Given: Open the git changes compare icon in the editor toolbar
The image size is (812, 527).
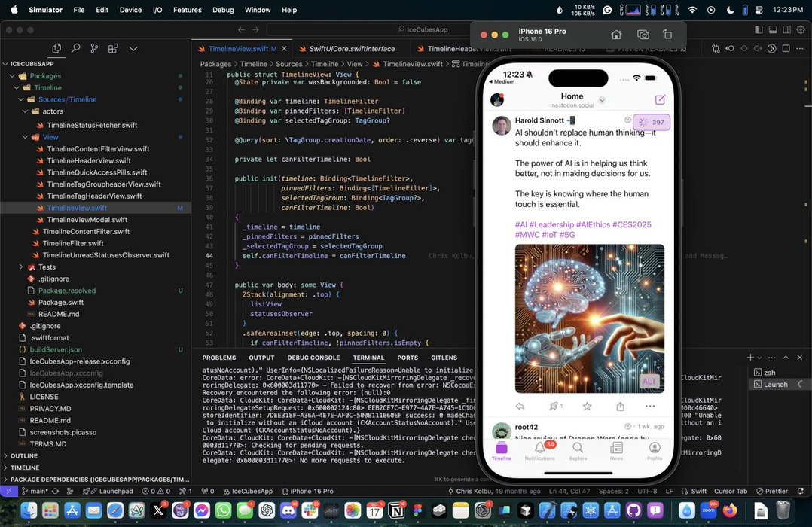Looking at the screenshot, I should [716, 48].
